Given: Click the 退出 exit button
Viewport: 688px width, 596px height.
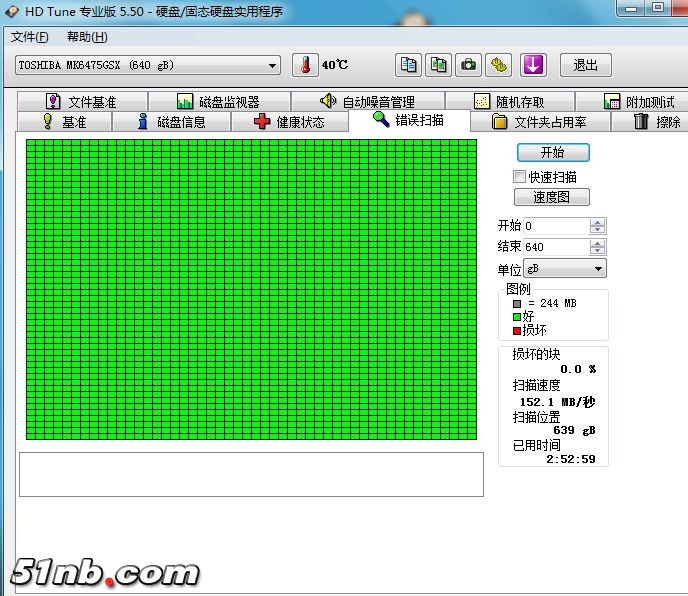Looking at the screenshot, I should coord(585,65).
